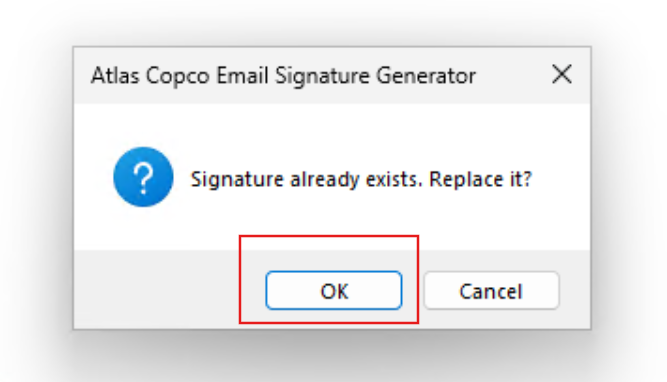Confirm replacing the existing signature

click(334, 291)
